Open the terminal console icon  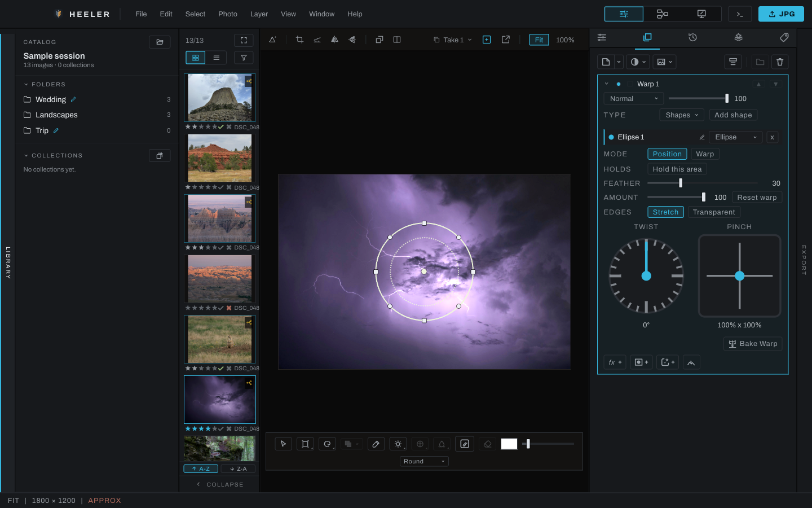tap(740, 14)
